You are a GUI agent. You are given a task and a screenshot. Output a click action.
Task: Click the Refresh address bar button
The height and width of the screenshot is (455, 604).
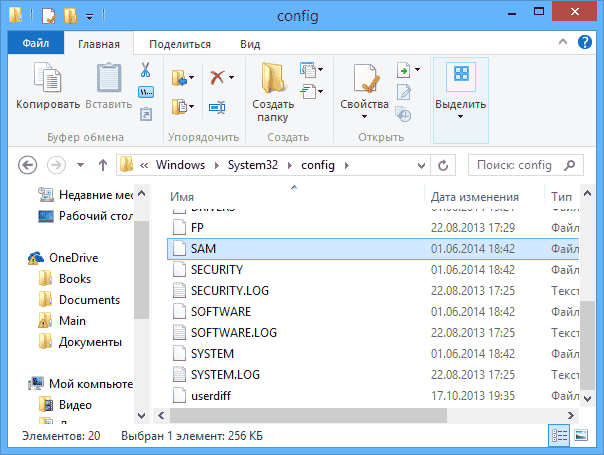coord(443,165)
